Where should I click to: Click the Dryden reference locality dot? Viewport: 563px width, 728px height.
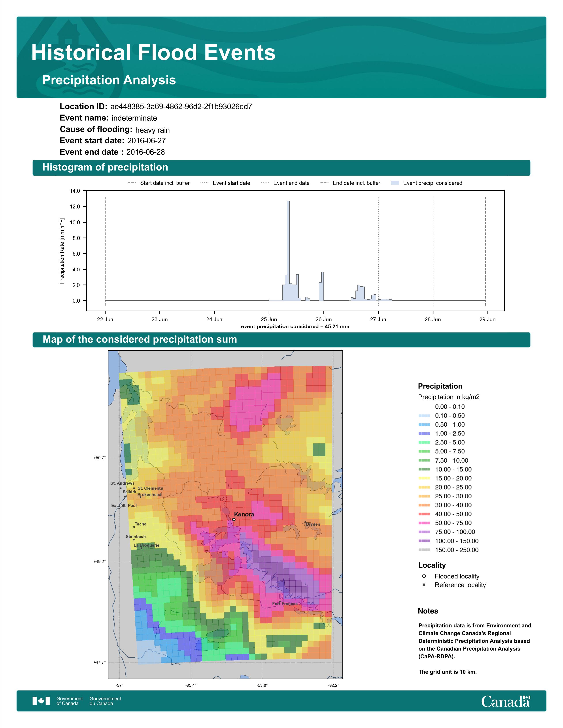305,522
